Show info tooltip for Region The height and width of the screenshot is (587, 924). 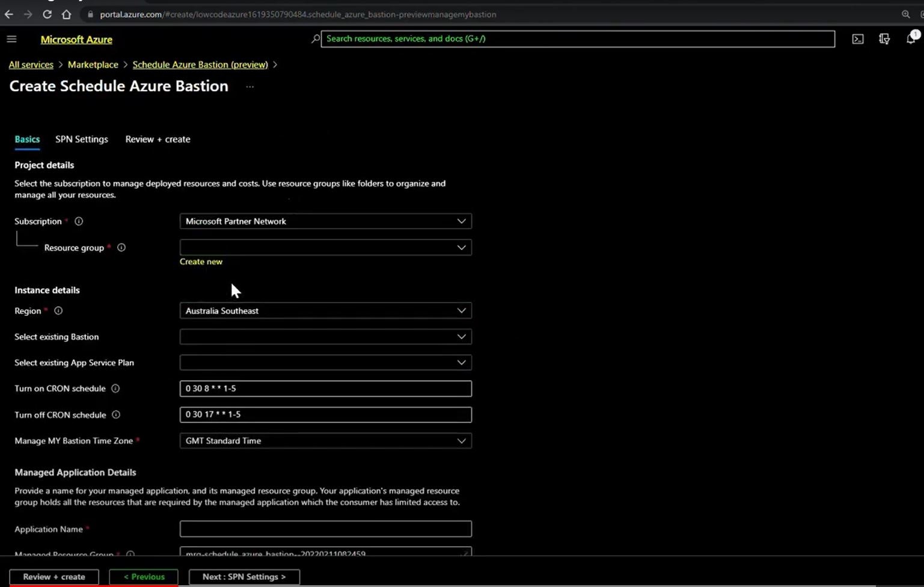58,311
